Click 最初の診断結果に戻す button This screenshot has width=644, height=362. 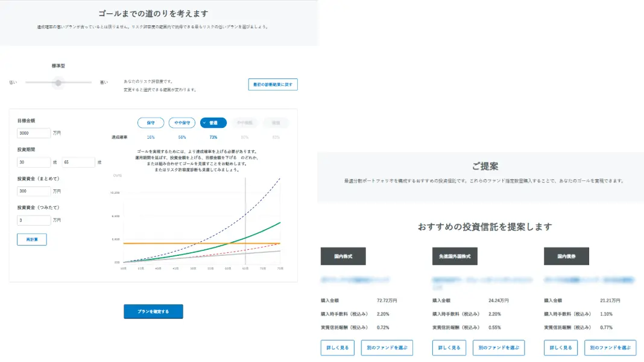273,84
